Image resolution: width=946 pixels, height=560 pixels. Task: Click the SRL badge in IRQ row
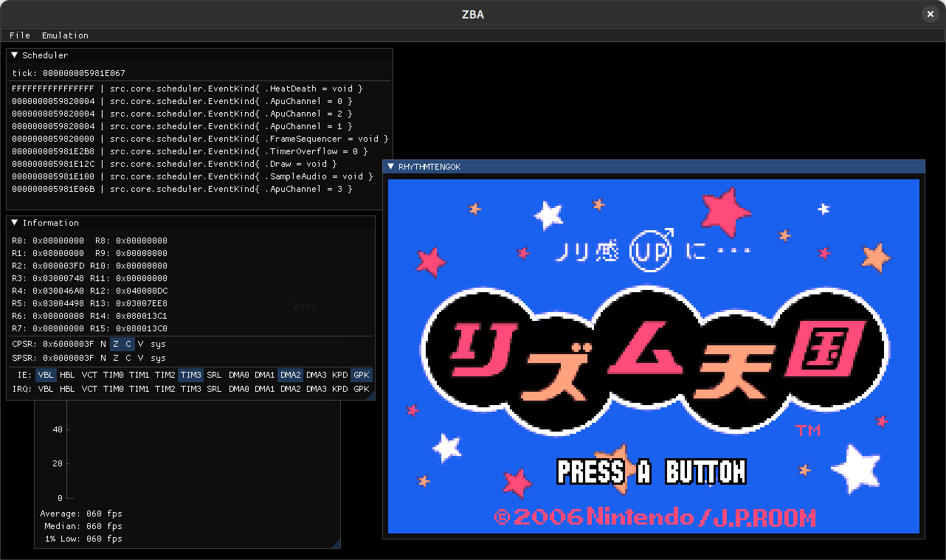[214, 389]
